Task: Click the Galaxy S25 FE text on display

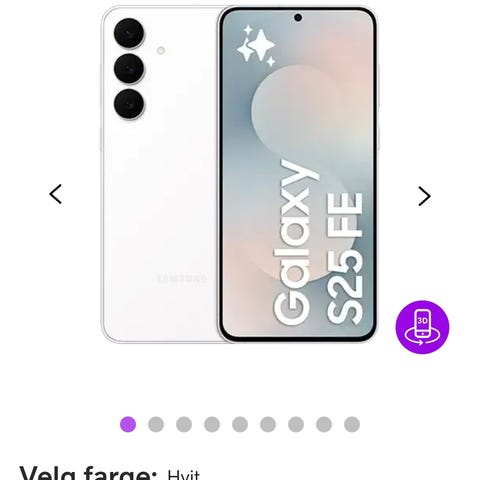Action: 318,243
